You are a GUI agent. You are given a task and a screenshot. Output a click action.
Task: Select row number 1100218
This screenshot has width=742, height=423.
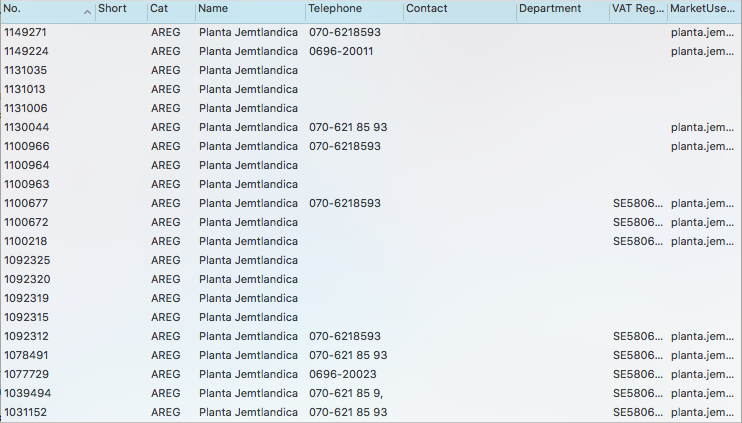tap(371, 241)
